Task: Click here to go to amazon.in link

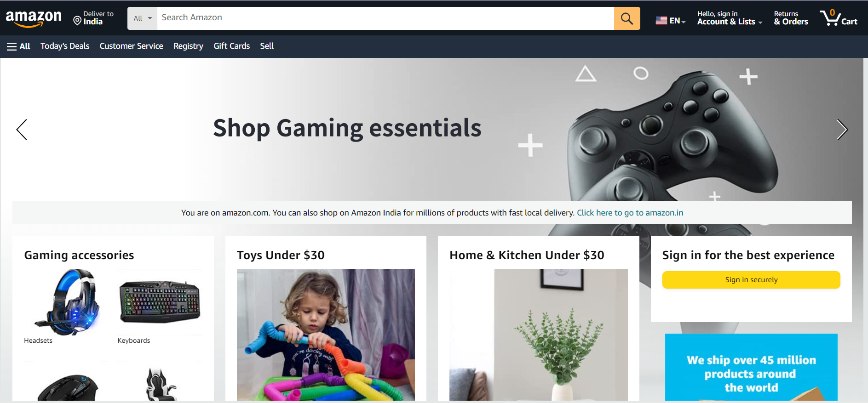Action: click(x=630, y=213)
